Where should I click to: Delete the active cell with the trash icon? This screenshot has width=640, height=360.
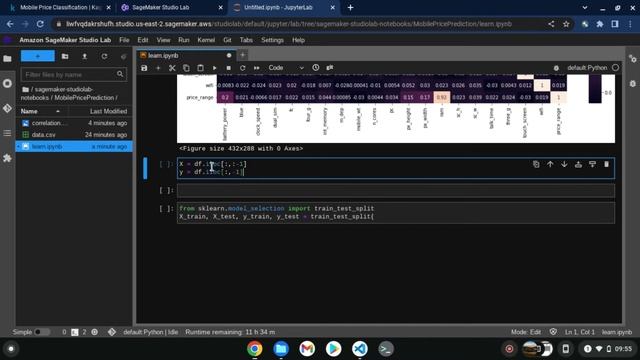(x=607, y=164)
